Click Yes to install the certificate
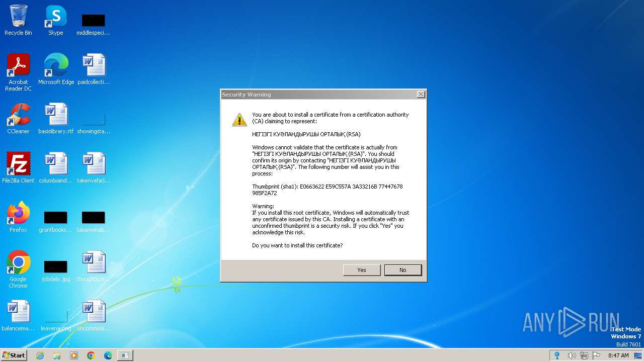Image resolution: width=644 pixels, height=362 pixels. click(x=362, y=270)
